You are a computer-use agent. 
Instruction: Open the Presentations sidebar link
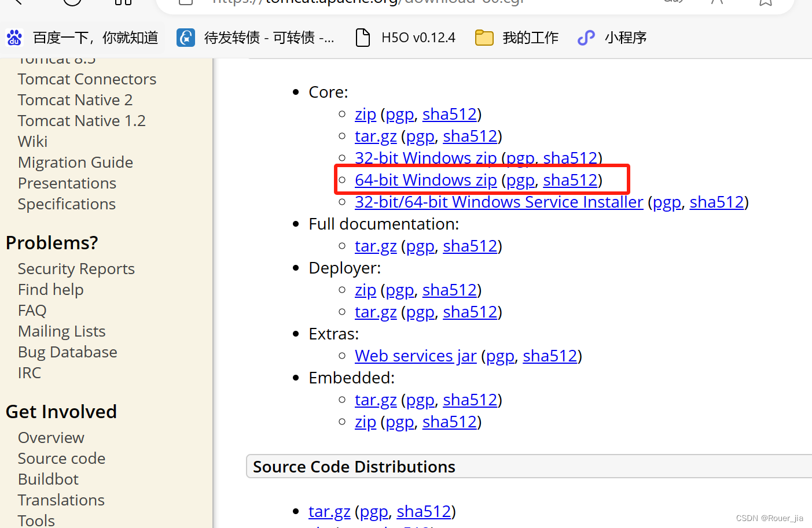[67, 183]
